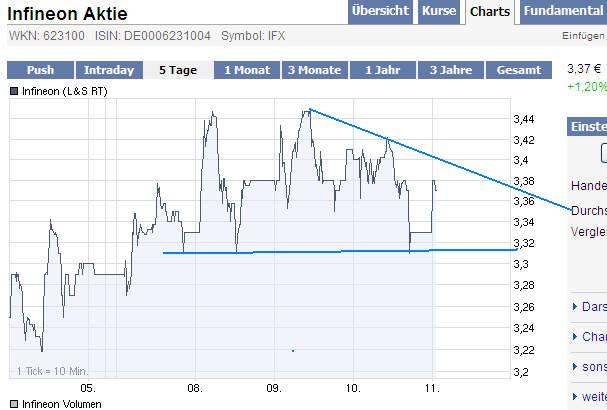Image resolution: width=607 pixels, height=410 pixels.
Task: Open the Fundamental tab
Action: click(x=563, y=12)
